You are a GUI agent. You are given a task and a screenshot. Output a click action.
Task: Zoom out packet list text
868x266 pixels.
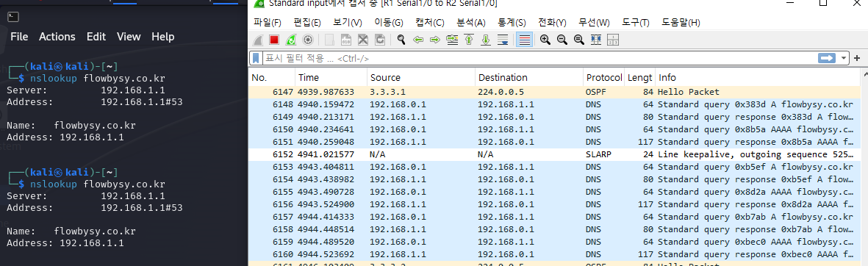click(x=562, y=40)
